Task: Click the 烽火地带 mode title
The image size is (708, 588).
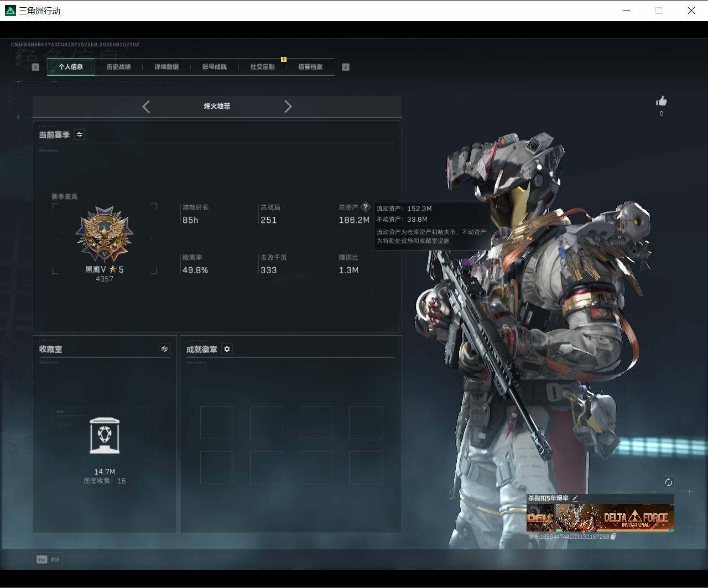Action: 217,106
